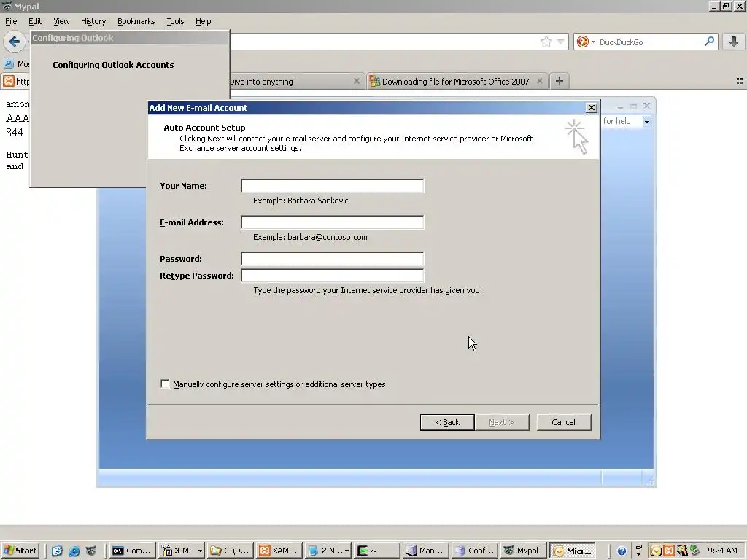
Task: Close the Microsoft Office 2007 download tab
Action: [x=539, y=82]
